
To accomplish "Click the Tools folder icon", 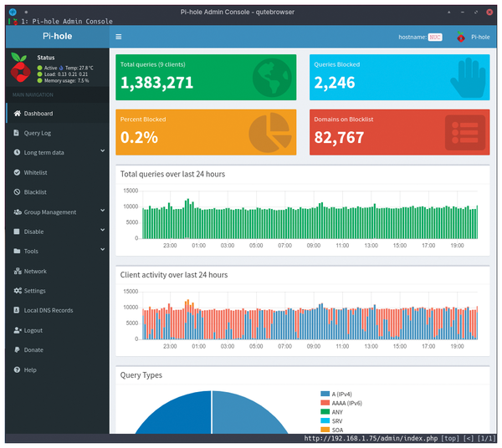I will tap(17, 251).
